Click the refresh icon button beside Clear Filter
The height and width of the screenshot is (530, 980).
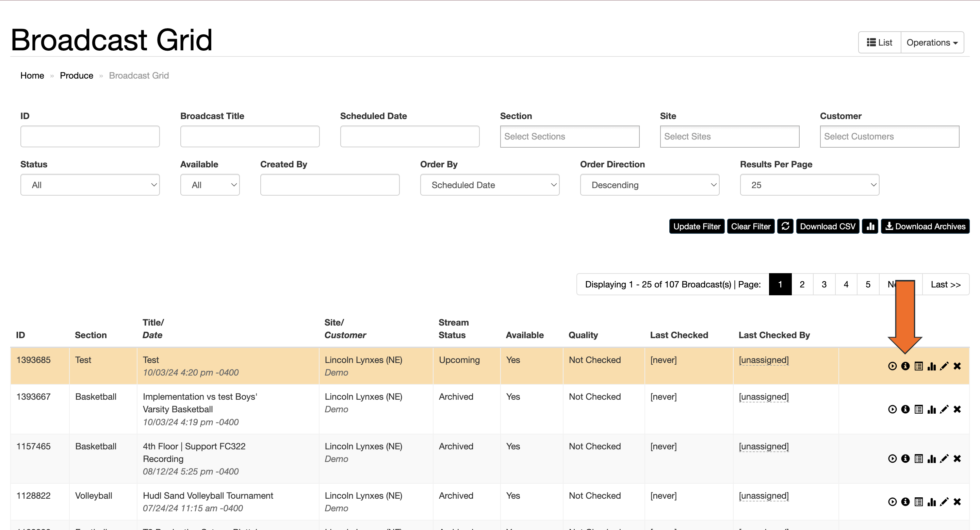[785, 226]
